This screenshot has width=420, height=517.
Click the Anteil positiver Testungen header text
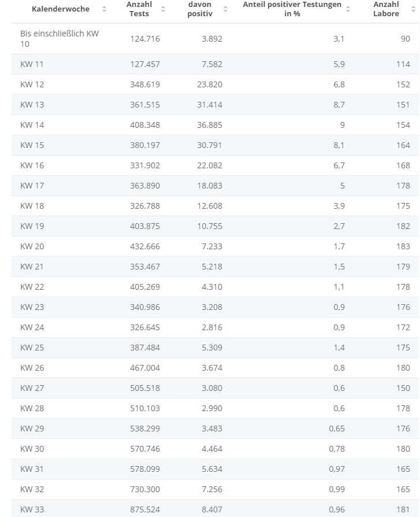[x=292, y=9]
